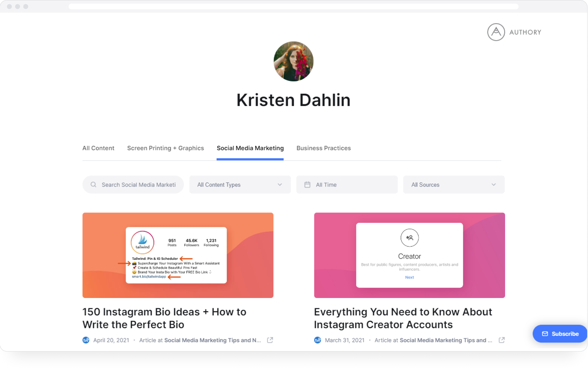Click the pink Creator account article thumbnail
The height and width of the screenshot is (372, 588).
(x=409, y=255)
